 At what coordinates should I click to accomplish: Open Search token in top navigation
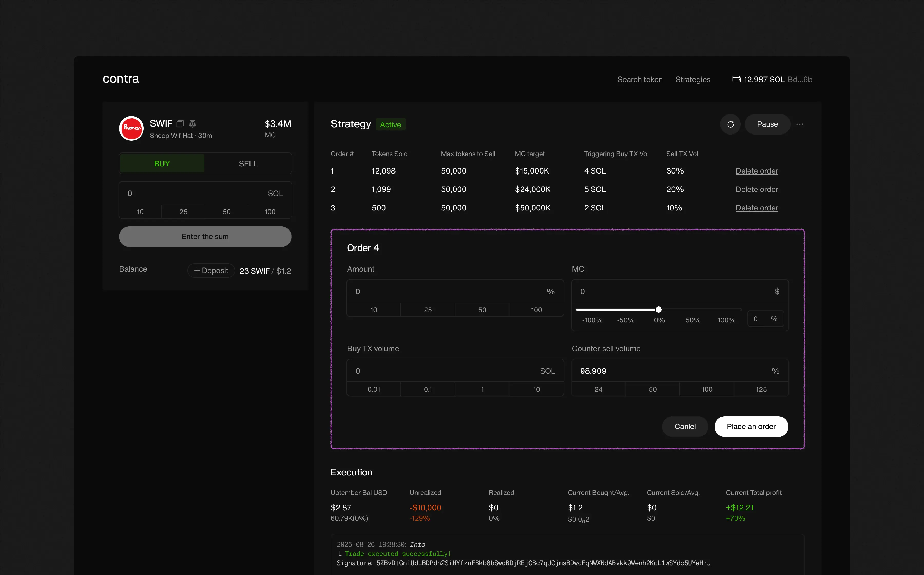coord(640,80)
